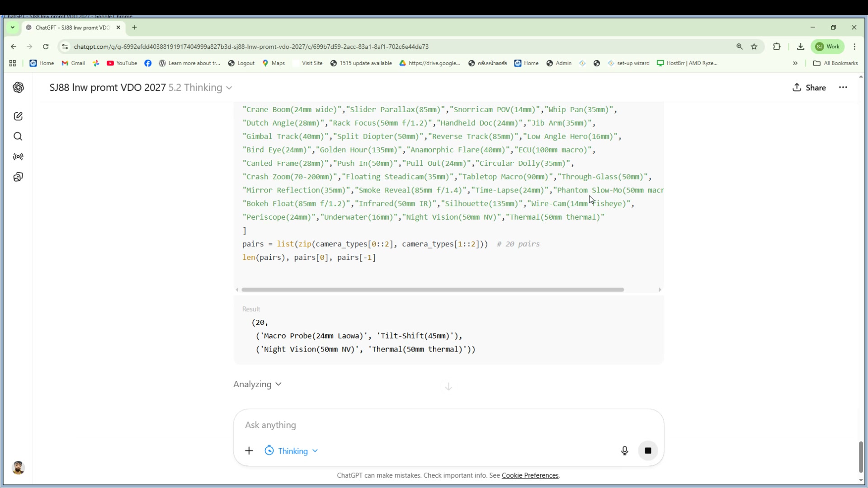This screenshot has height=488, width=868.
Task: Open the three-dot conversation options menu
Action: coord(843,88)
